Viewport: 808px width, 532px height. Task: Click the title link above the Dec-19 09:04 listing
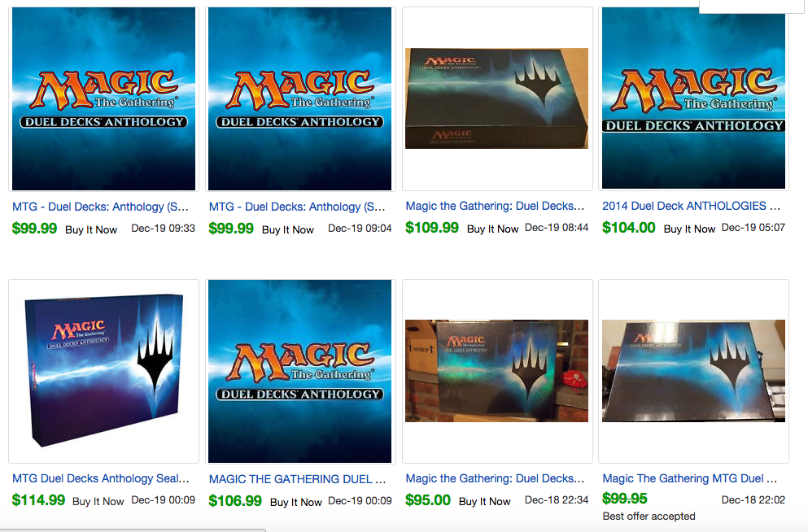click(297, 207)
